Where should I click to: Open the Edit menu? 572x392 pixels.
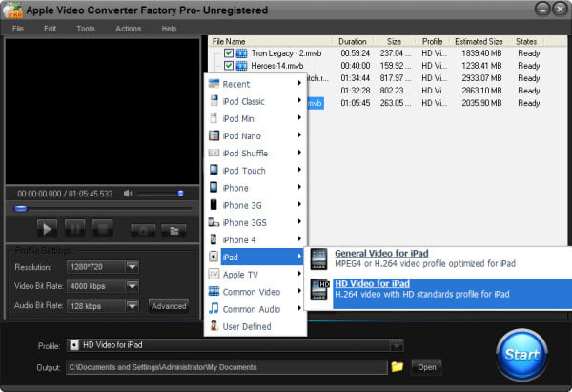tap(50, 29)
